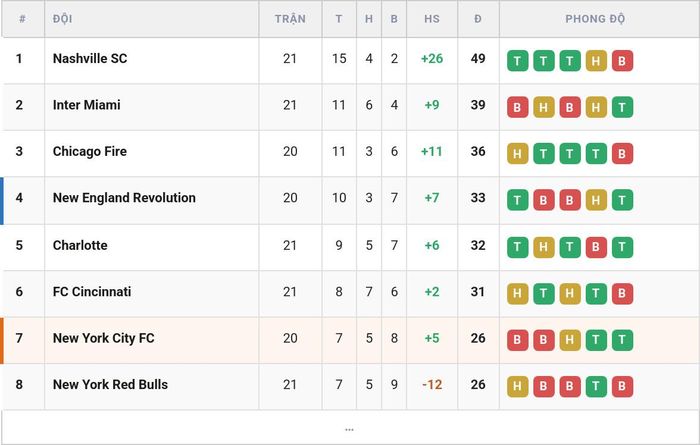The width and height of the screenshot is (700, 445).
Task: Click New York Red Bulls' green T badge
Action: [596, 386]
